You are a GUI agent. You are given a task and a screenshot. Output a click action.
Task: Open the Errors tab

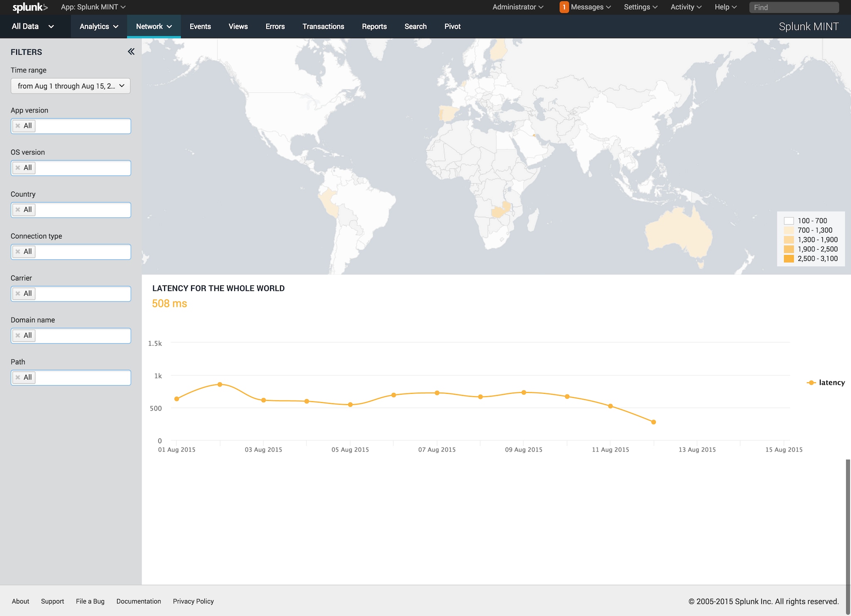click(x=275, y=27)
